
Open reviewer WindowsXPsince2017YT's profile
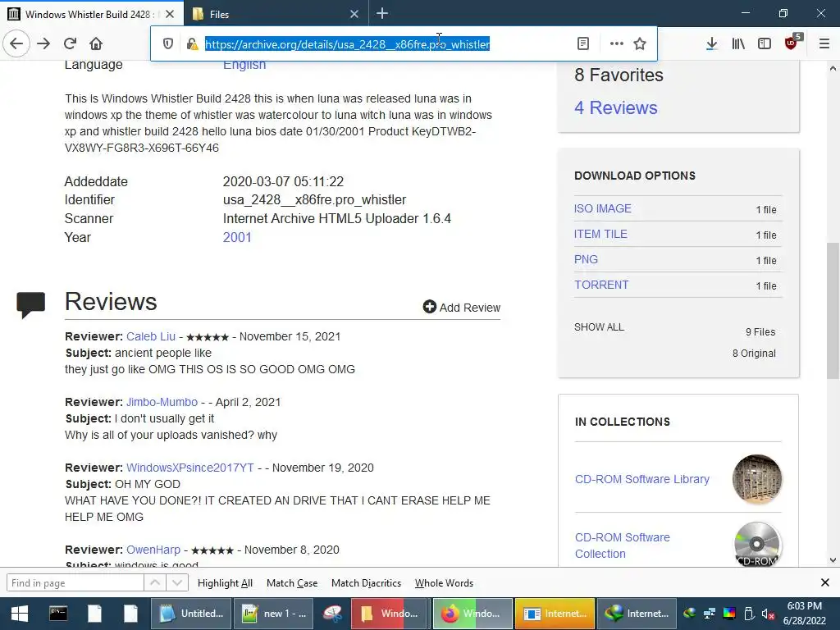tap(189, 468)
